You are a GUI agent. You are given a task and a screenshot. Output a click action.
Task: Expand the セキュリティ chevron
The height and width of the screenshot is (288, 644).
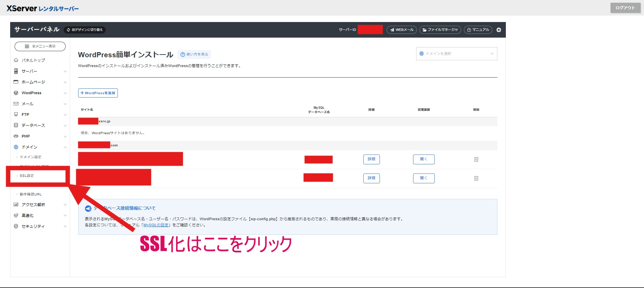click(x=65, y=227)
